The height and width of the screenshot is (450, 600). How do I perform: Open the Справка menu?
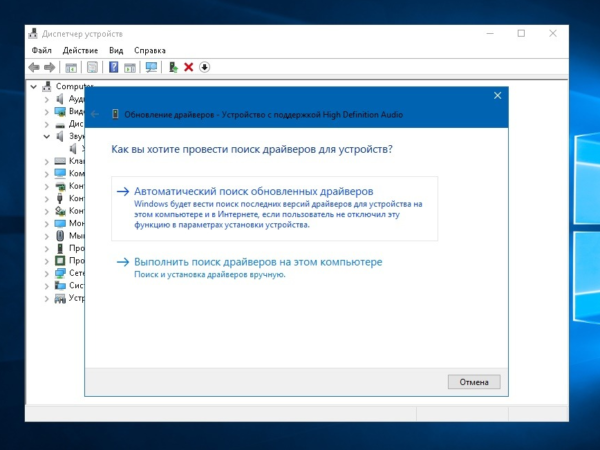point(150,49)
